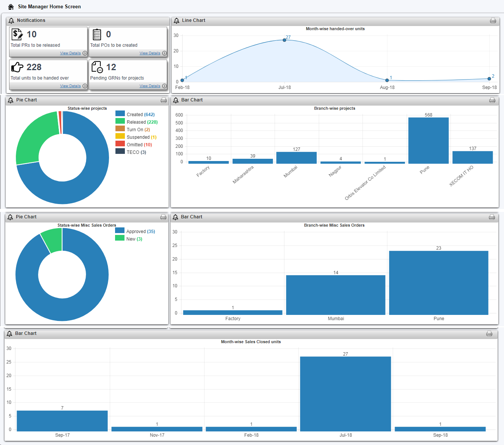Toggle the Omitted legend entry
504x445 pixels.
[134, 145]
